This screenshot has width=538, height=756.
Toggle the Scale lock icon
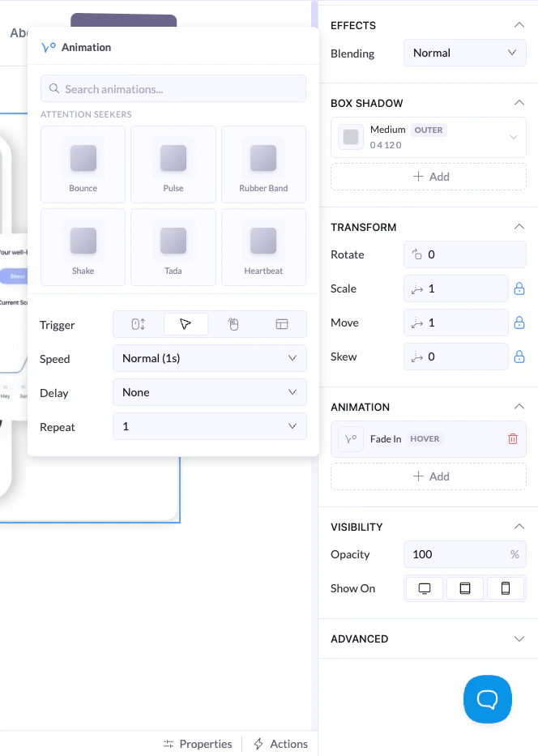pyautogui.click(x=519, y=288)
